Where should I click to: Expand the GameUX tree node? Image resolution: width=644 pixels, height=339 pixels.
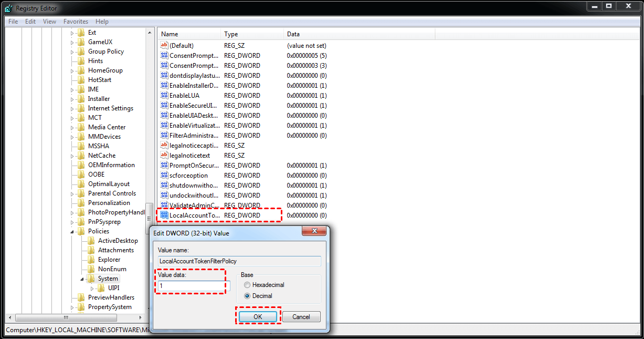click(72, 42)
